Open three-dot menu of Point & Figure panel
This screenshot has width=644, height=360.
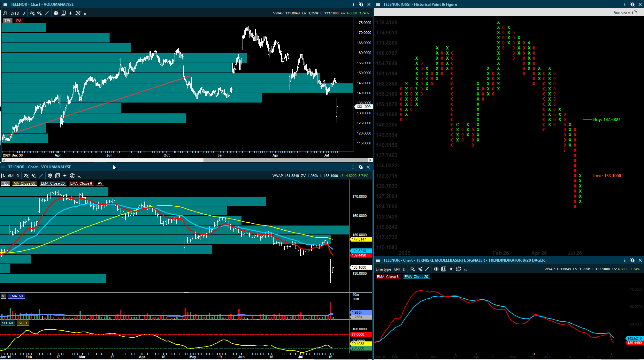[x=625, y=4]
